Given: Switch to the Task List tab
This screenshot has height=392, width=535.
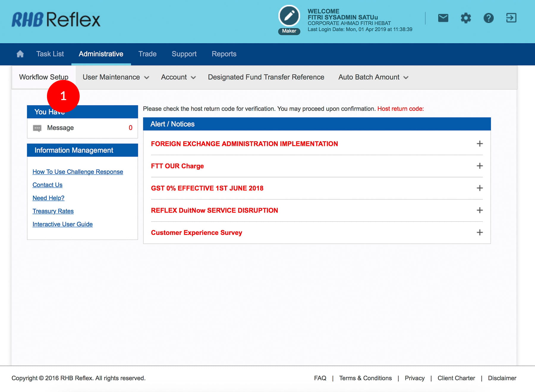Looking at the screenshot, I should click(x=50, y=54).
